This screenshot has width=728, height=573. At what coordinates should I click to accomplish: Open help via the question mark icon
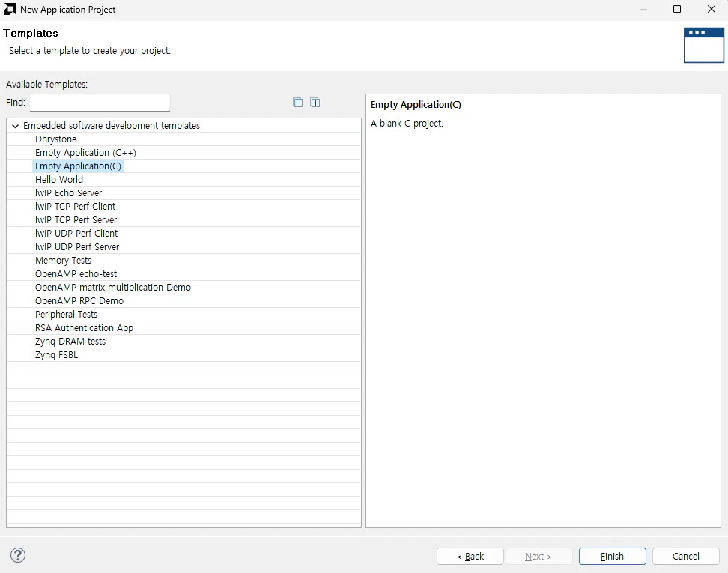[x=17, y=555]
